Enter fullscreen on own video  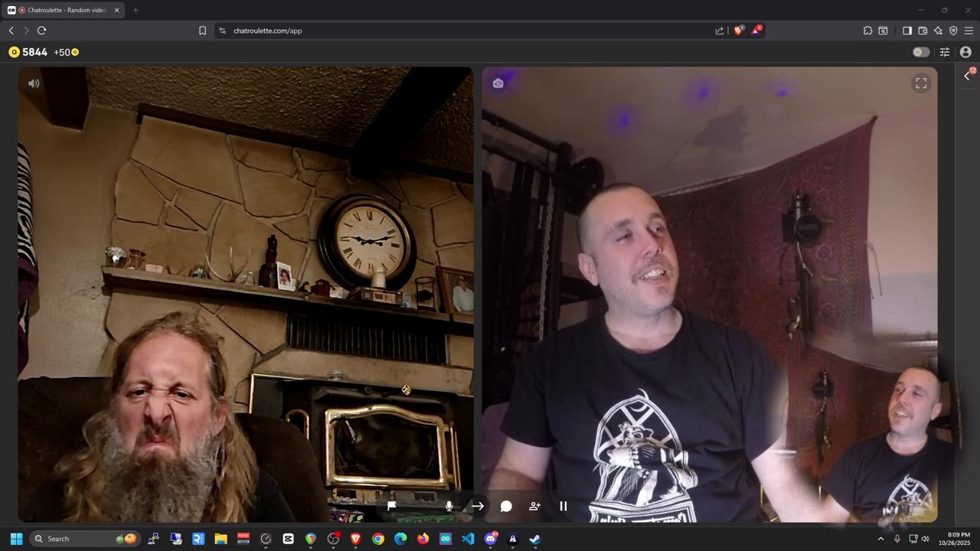pyautogui.click(x=921, y=83)
